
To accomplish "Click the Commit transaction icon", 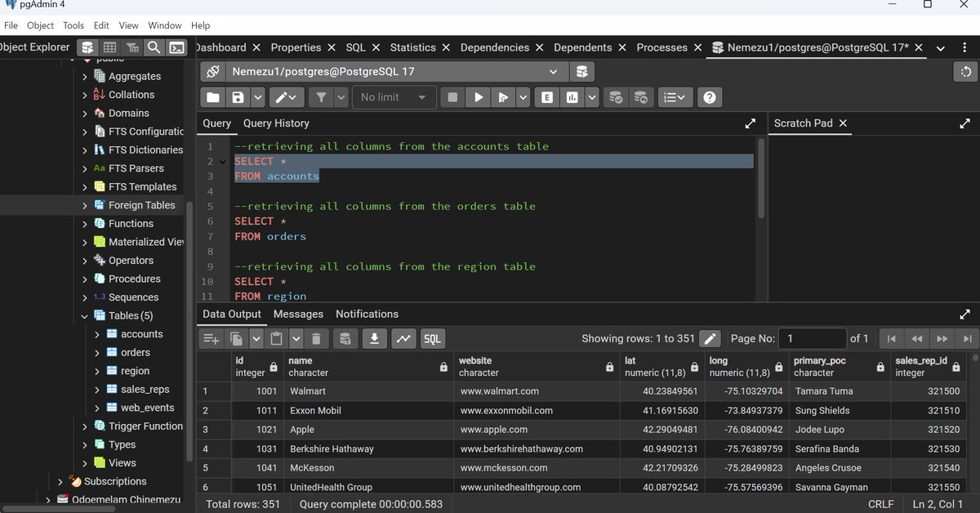I will coord(617,97).
